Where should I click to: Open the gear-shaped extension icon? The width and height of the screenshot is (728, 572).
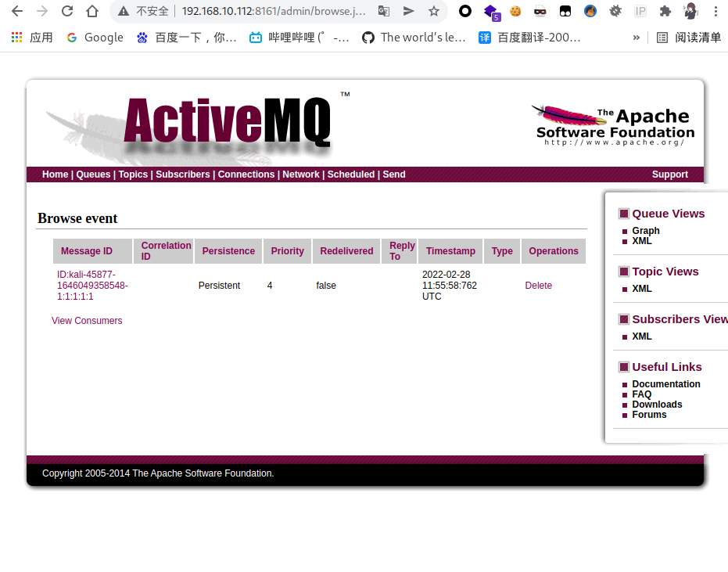615,11
